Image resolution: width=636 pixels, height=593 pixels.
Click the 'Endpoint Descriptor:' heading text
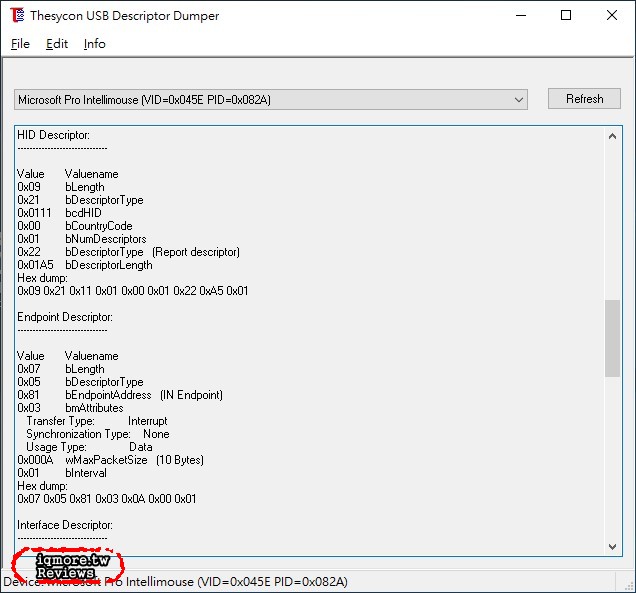click(65, 317)
